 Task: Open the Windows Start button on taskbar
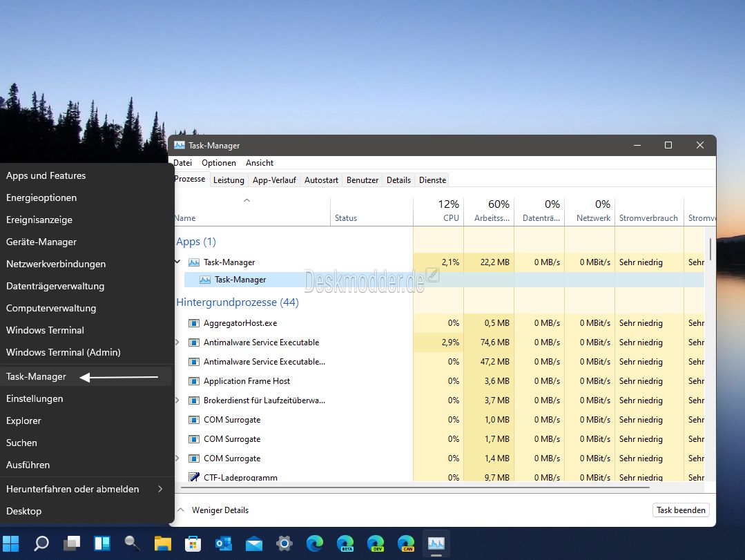click(10, 543)
